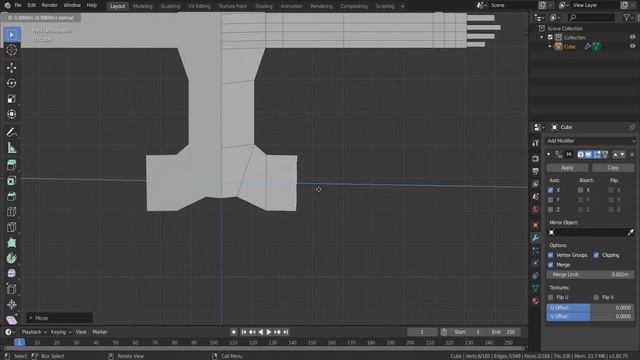The height and width of the screenshot is (360, 640).
Task: Collapse the Collection tree row
Action: click(542, 37)
